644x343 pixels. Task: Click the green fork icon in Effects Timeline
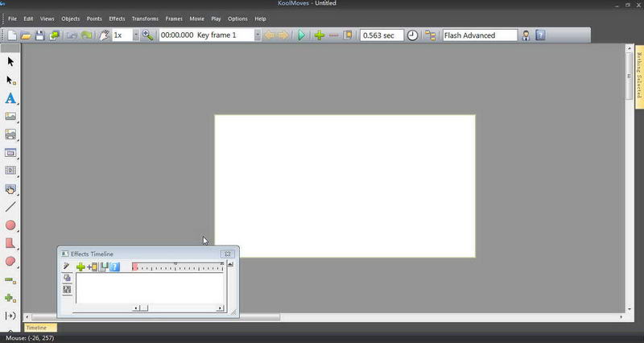pos(104,267)
